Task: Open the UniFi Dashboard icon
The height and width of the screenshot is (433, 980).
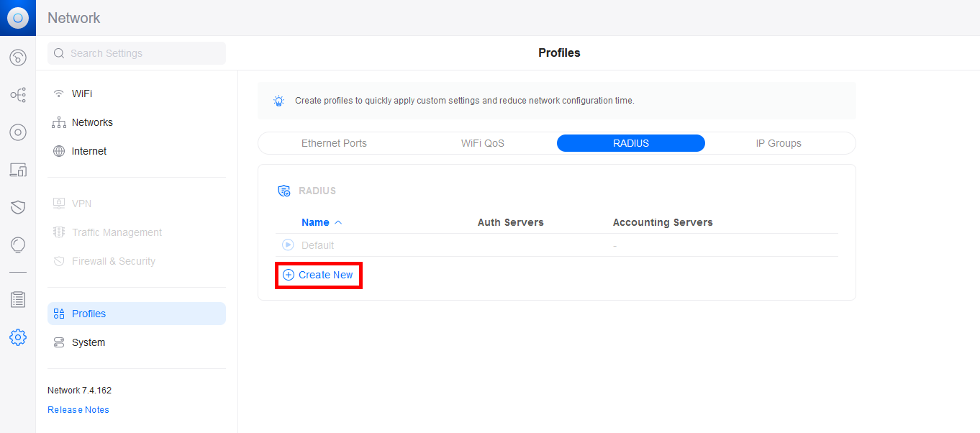Action: (18, 58)
